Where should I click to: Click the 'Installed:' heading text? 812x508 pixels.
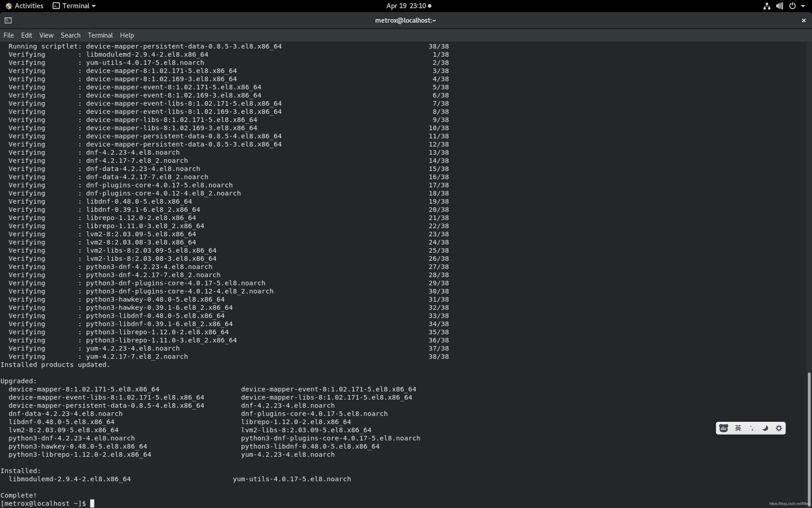[x=21, y=471]
